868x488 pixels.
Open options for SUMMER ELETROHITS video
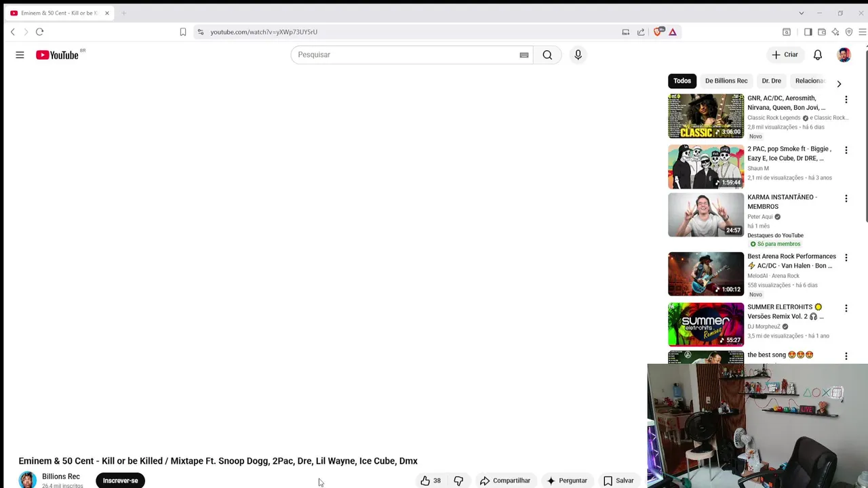[846, 308]
